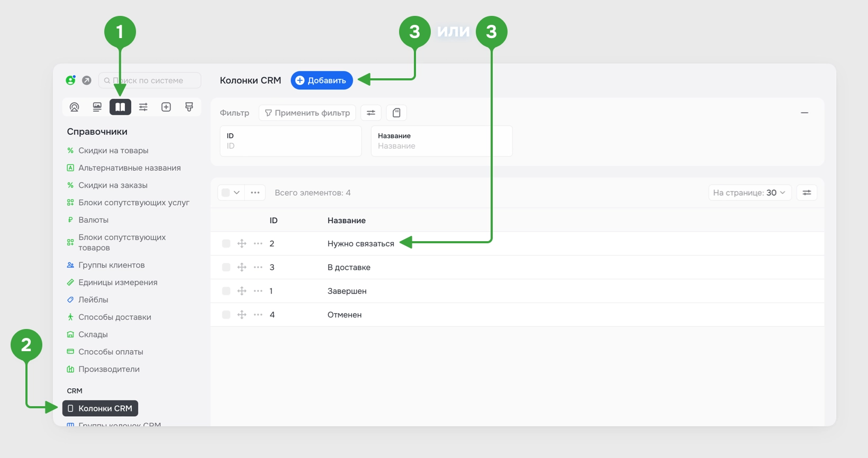Tick the checkbox for row Завершен
The width and height of the screenshot is (868, 458).
click(x=226, y=291)
